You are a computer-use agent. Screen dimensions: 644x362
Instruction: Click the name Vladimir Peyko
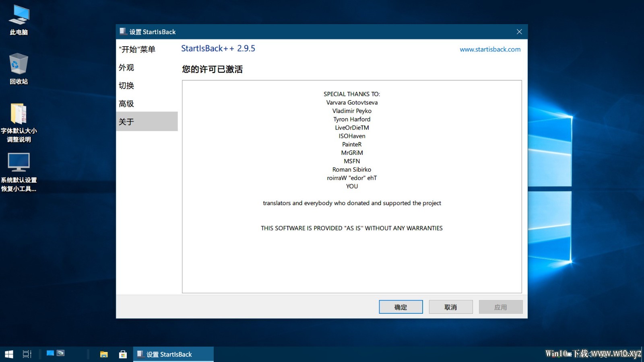point(352,111)
